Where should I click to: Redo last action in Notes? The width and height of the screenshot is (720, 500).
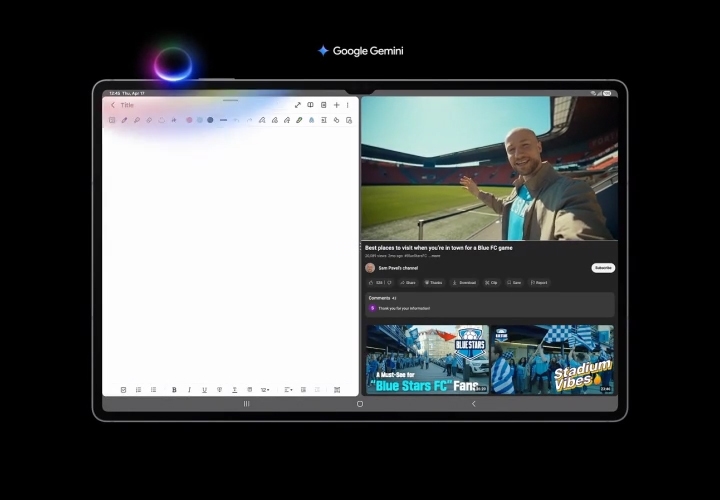click(x=249, y=120)
